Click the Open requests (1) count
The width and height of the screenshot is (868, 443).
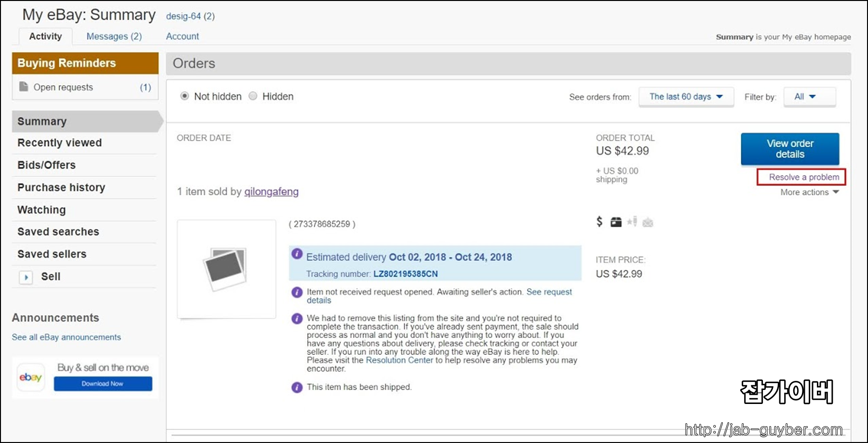[x=145, y=87]
